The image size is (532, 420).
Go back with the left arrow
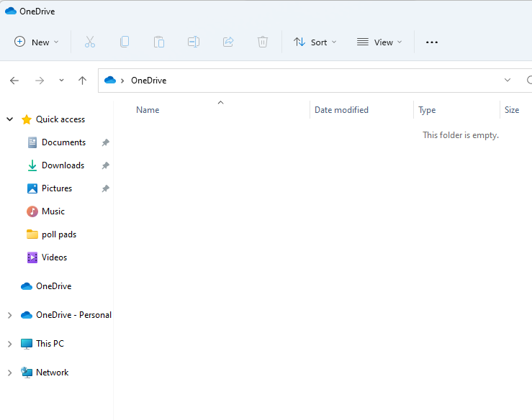click(x=14, y=81)
